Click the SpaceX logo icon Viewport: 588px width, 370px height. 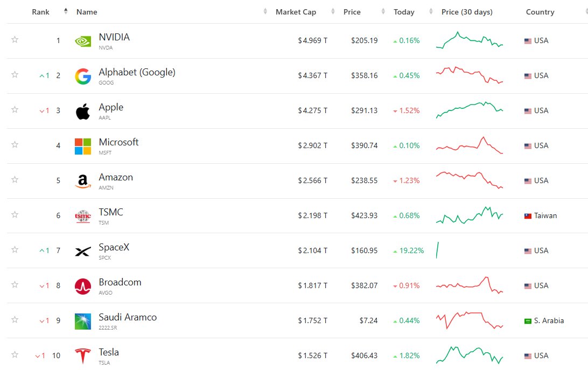(83, 252)
